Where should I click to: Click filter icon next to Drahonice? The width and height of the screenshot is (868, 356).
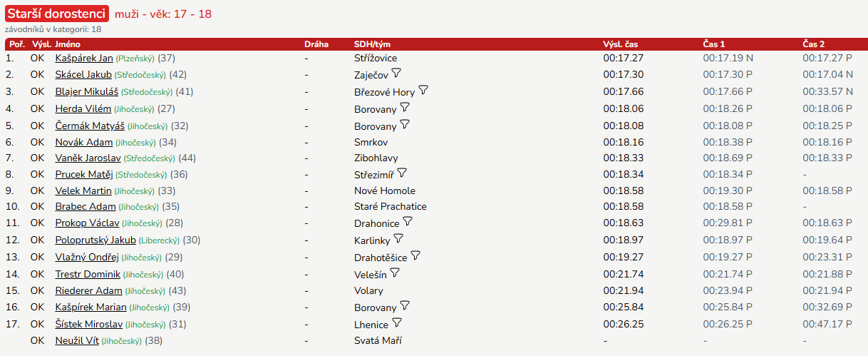click(x=408, y=222)
